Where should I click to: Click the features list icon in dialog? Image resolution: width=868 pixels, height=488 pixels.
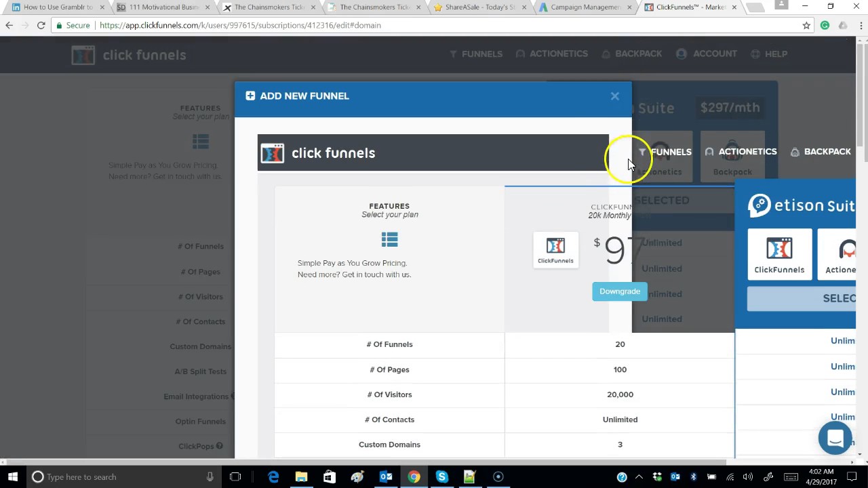[x=389, y=239]
